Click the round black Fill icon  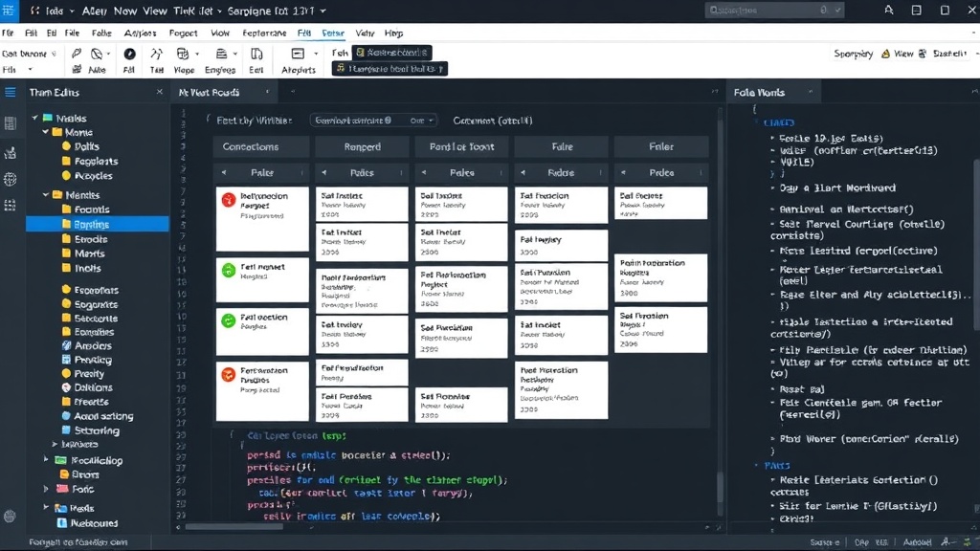coord(129,55)
